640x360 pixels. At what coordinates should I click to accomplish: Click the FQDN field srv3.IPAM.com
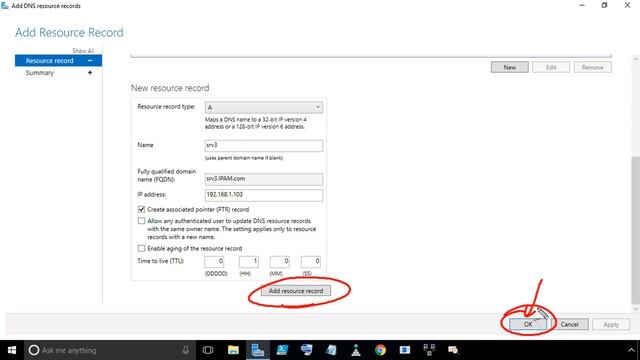[x=264, y=179]
